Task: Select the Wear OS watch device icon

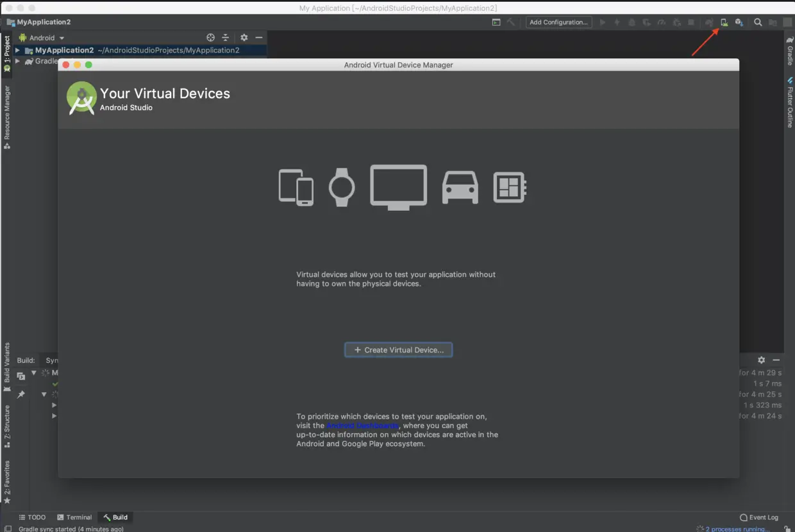Action: pos(341,187)
